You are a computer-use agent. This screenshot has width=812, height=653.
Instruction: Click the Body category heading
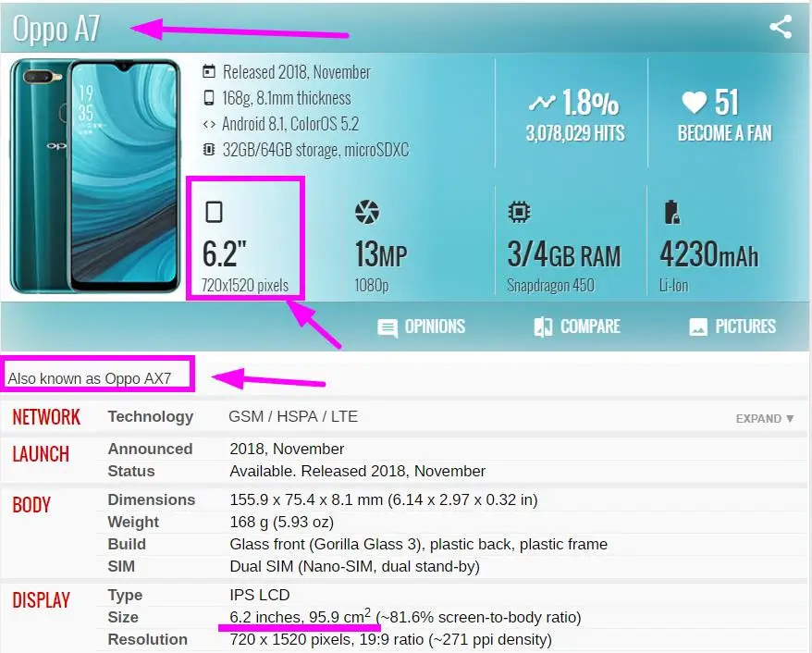pos(31,505)
